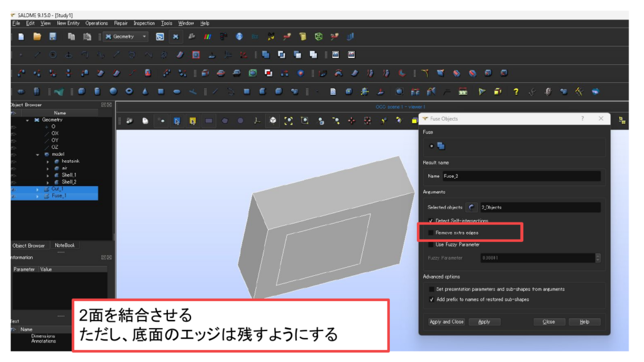
Task: Click the Save disk icon
Action: [x=53, y=36]
